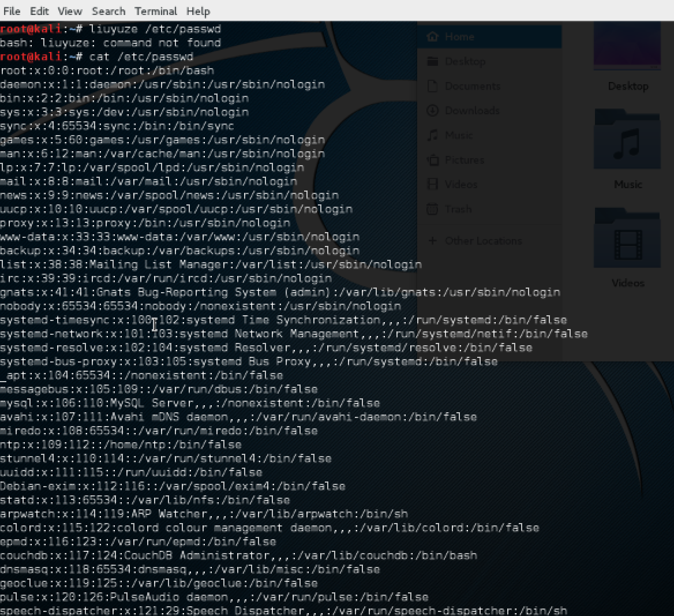
Task: Open the Help menu
Action: coord(198,11)
